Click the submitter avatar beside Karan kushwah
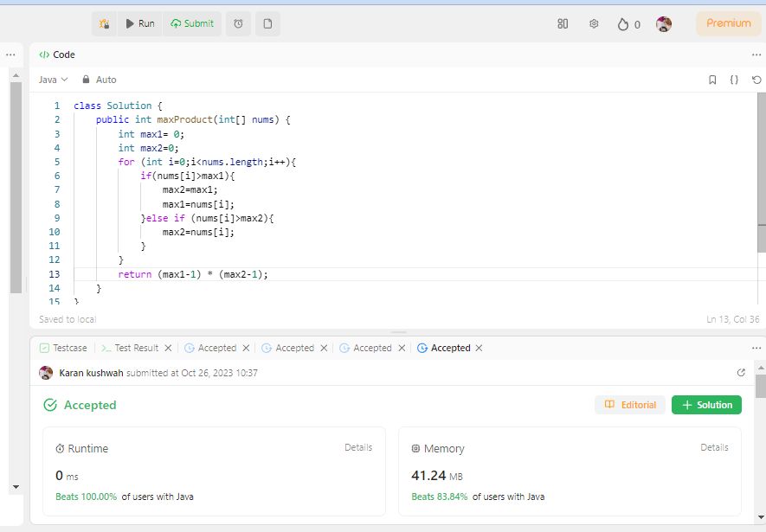 click(46, 373)
